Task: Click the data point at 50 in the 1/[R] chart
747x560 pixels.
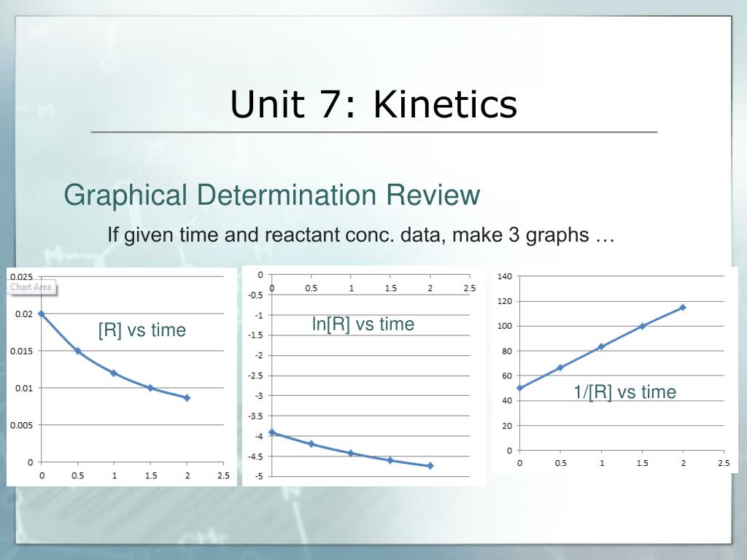Action: click(519, 388)
